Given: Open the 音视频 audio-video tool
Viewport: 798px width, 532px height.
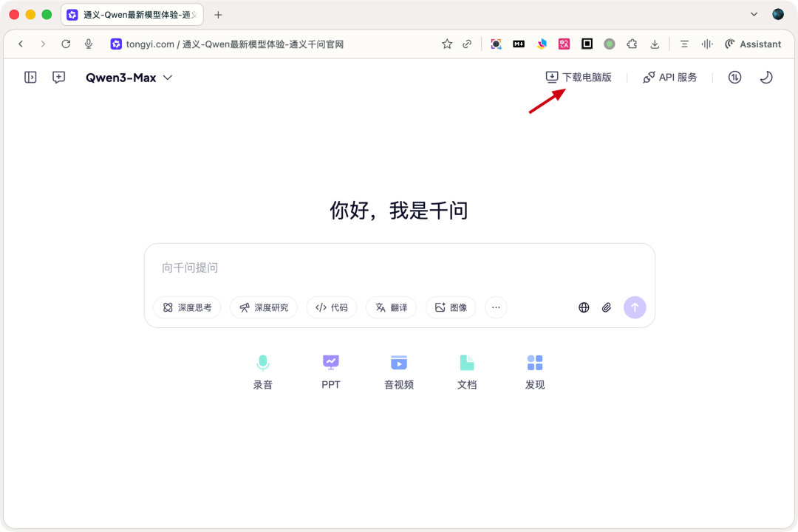Looking at the screenshot, I should [398, 369].
